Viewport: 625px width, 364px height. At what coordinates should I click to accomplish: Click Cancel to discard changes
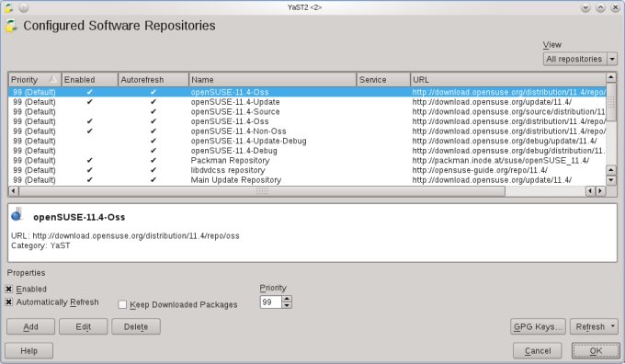point(538,351)
